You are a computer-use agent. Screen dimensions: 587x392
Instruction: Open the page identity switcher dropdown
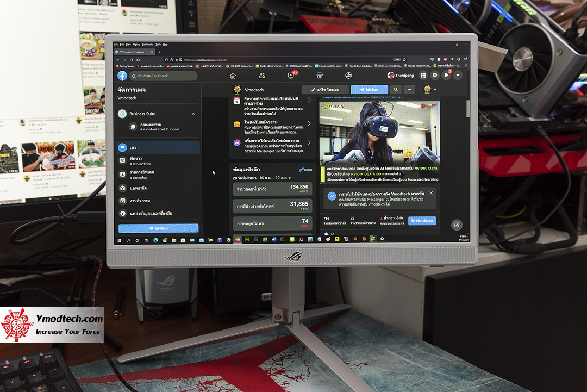coord(429,90)
